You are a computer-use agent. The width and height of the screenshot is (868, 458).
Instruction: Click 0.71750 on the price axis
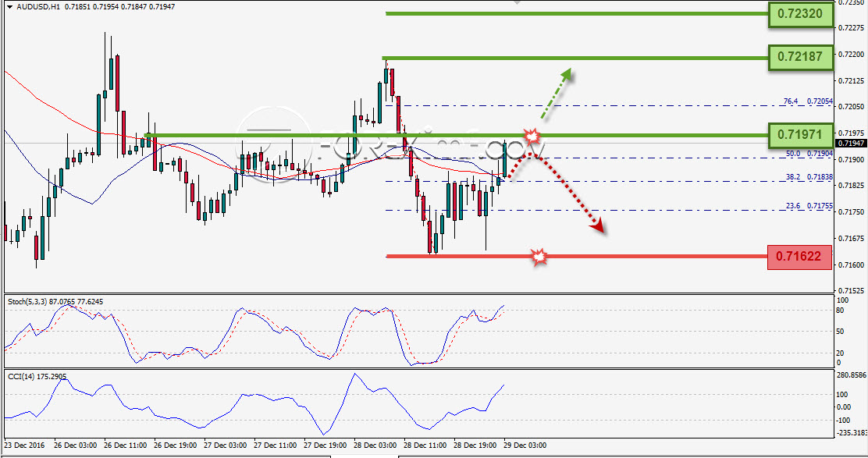852,212
